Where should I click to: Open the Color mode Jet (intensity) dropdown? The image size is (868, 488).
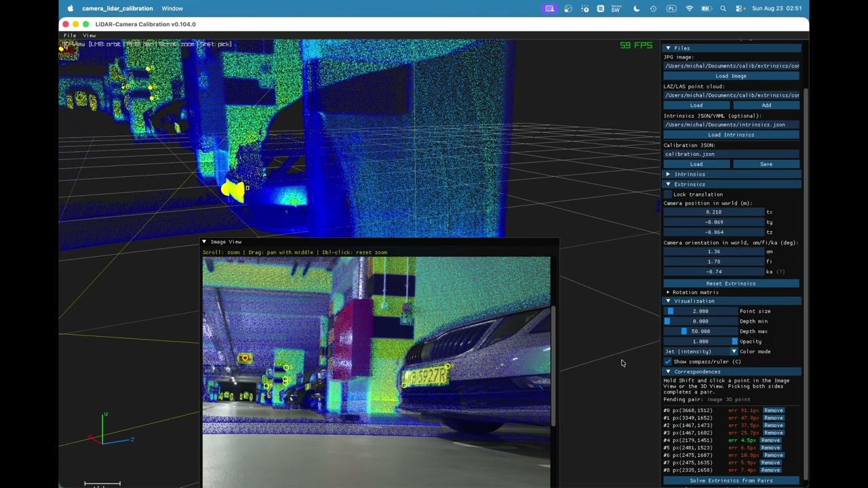point(701,351)
